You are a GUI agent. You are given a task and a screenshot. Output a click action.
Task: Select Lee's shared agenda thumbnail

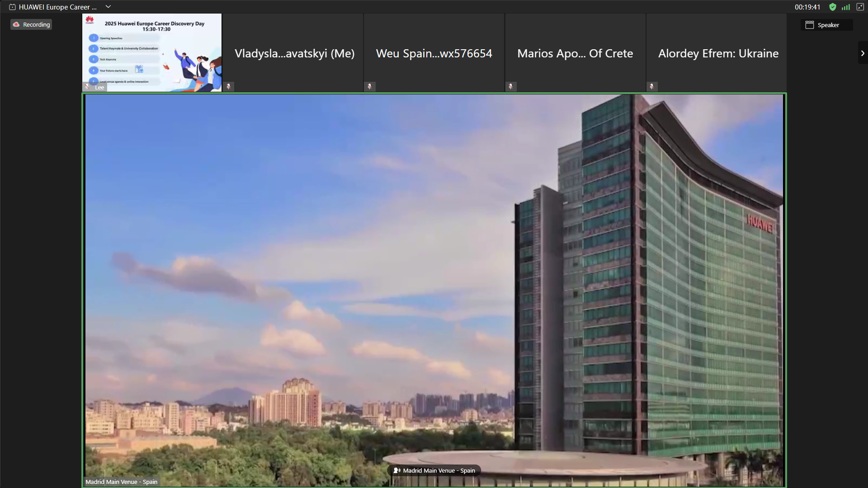click(x=152, y=52)
